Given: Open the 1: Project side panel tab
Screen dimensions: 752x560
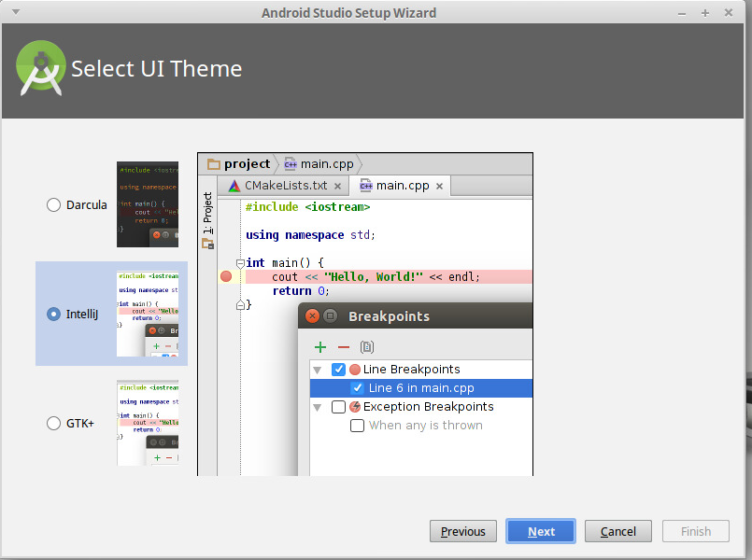Looking at the screenshot, I should [207, 213].
